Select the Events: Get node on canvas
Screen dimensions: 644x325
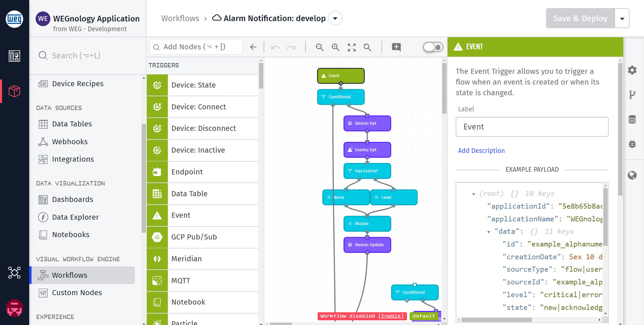pos(367,150)
